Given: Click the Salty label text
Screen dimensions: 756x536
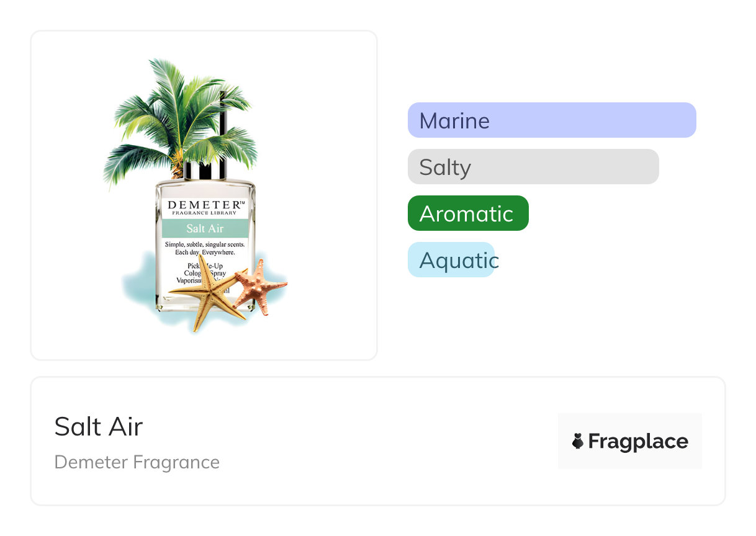Looking at the screenshot, I should (x=445, y=167).
